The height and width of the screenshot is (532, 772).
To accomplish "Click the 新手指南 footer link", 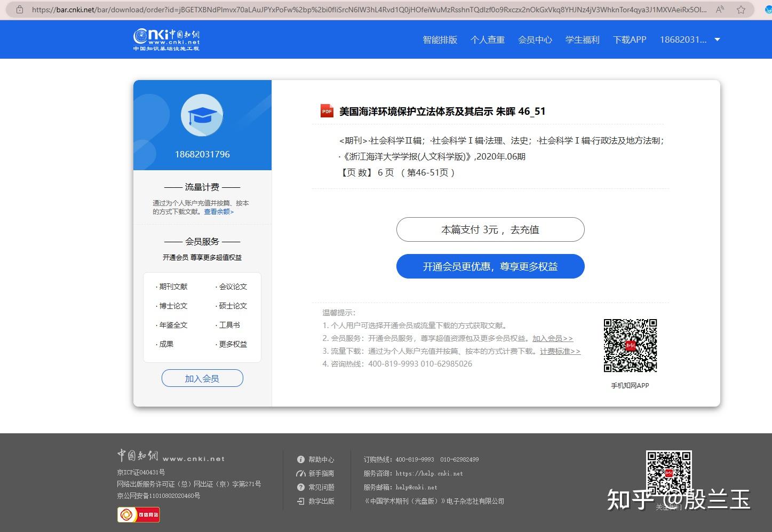I will tap(321, 473).
